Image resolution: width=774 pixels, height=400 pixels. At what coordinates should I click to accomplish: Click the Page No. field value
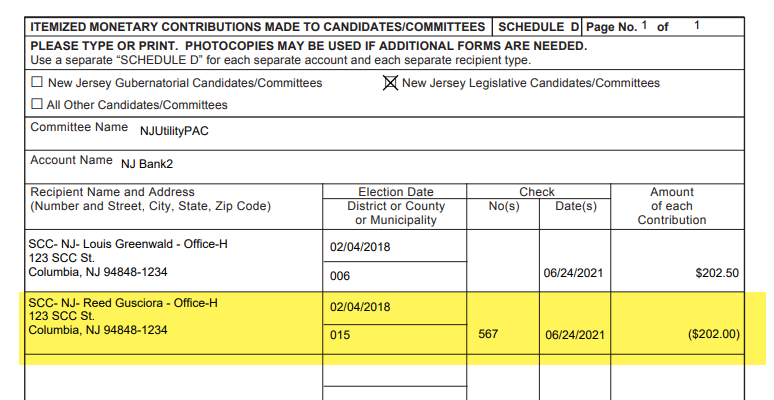(x=645, y=25)
